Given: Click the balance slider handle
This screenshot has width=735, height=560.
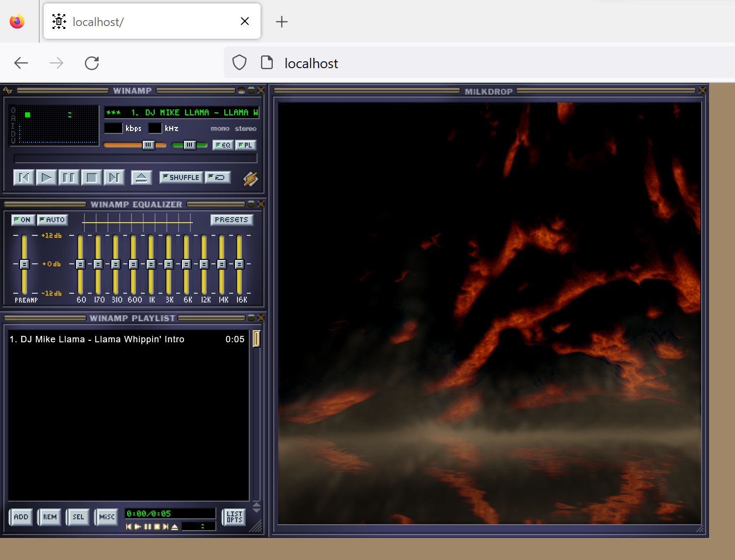Looking at the screenshot, I should [x=189, y=145].
